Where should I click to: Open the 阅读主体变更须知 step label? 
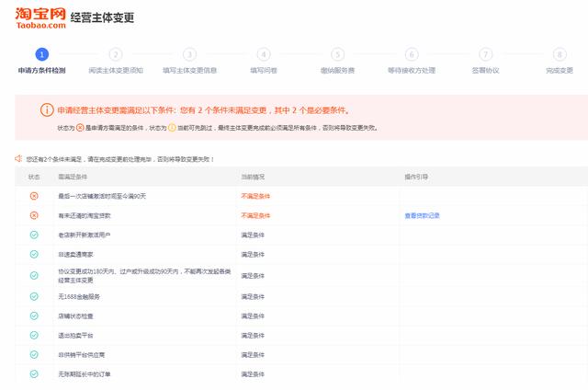tap(116, 70)
